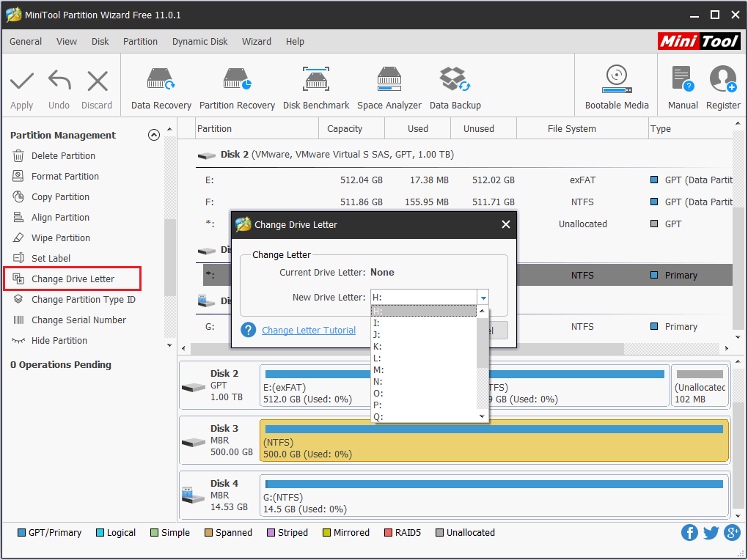Select the E:(exFAT) block in Disk 2 map
The image size is (748, 560).
coord(316,386)
